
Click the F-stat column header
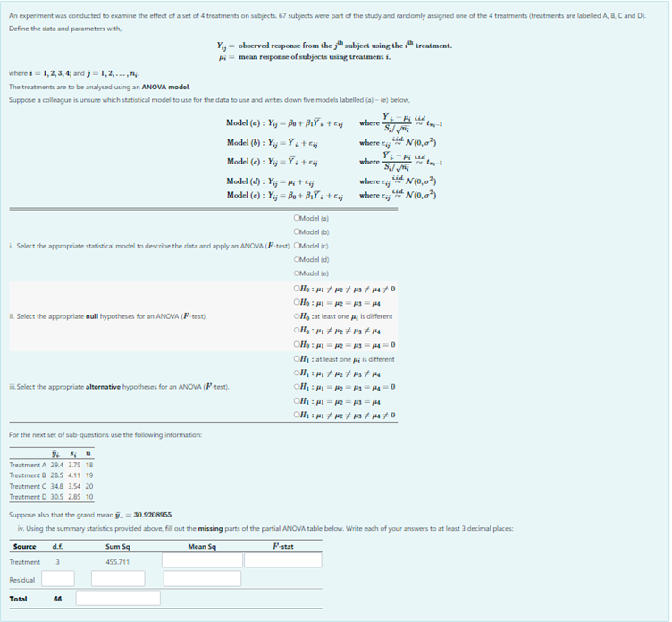(283, 546)
